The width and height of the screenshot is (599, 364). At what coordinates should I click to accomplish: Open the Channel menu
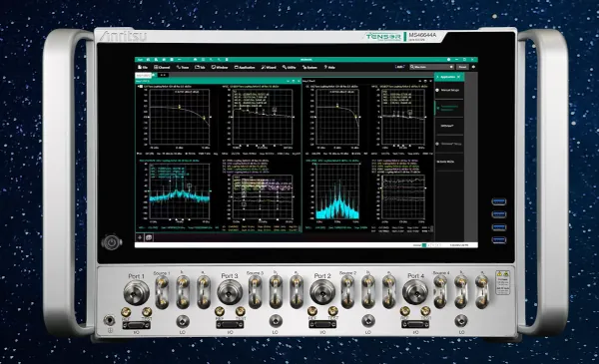162,67
